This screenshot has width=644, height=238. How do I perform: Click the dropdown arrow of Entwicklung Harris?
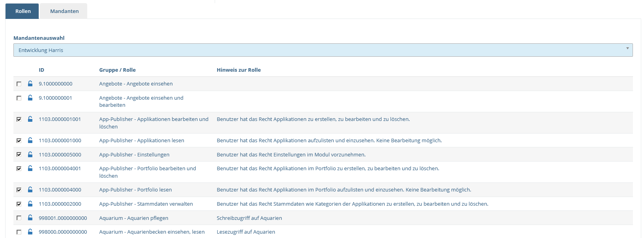[x=627, y=49]
